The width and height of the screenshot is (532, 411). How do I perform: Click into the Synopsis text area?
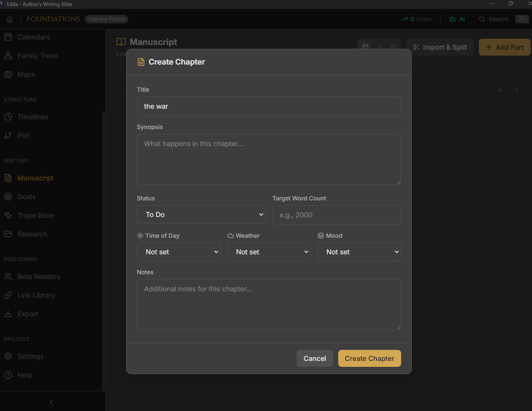[269, 159]
